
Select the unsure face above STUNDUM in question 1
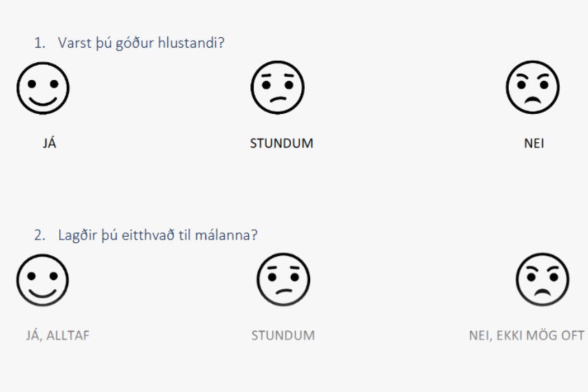click(x=278, y=88)
